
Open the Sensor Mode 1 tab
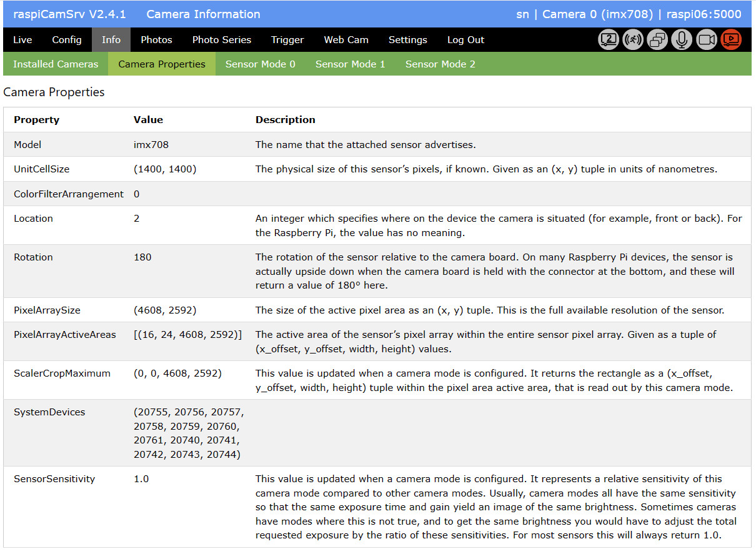(351, 64)
